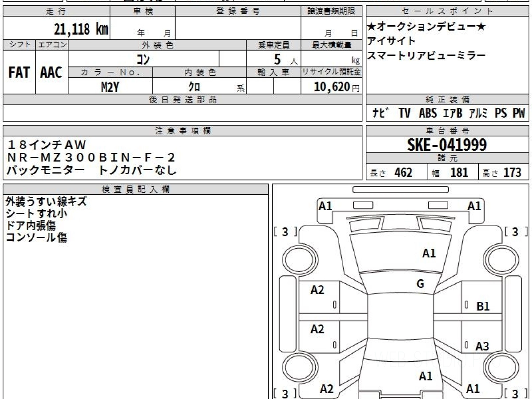
Task: Click the 純正装備 header
Action: tap(447, 100)
